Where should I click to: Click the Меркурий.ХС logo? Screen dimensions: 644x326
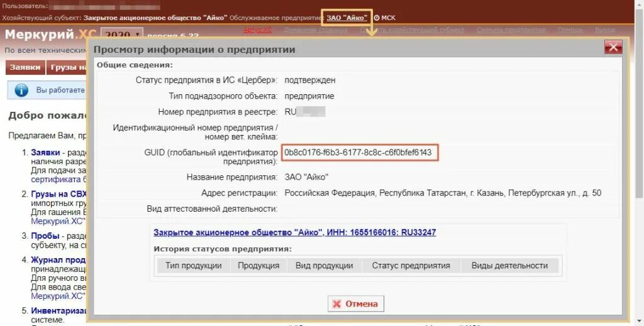[x=50, y=35]
